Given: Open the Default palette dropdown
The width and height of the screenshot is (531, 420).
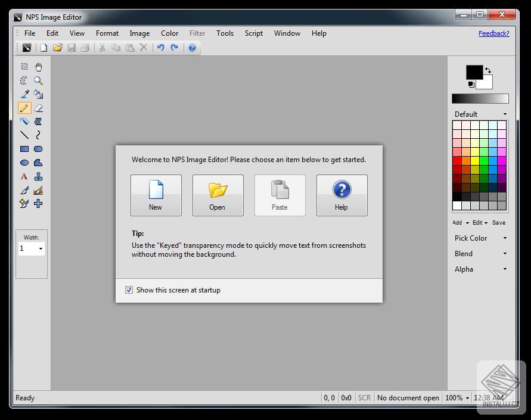Looking at the screenshot, I should pos(480,114).
